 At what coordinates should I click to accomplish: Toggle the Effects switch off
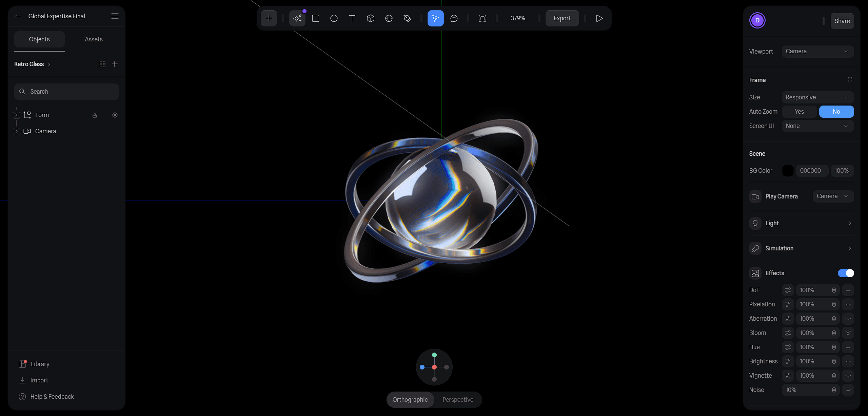pyautogui.click(x=846, y=273)
